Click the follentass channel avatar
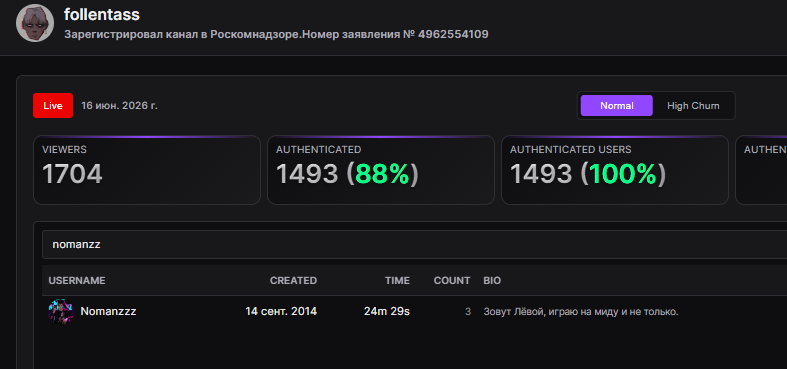787x369 pixels. coord(35,23)
